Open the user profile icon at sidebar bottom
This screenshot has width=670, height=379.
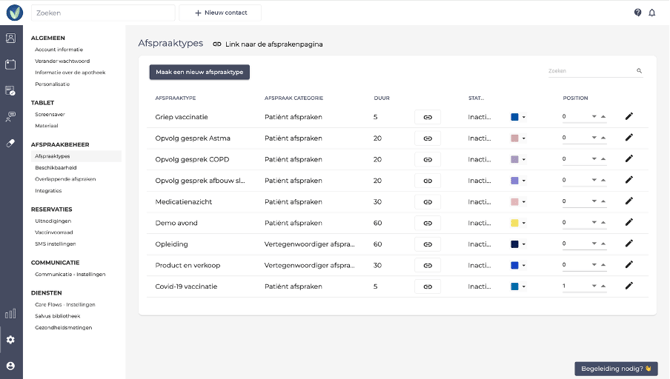point(11,366)
